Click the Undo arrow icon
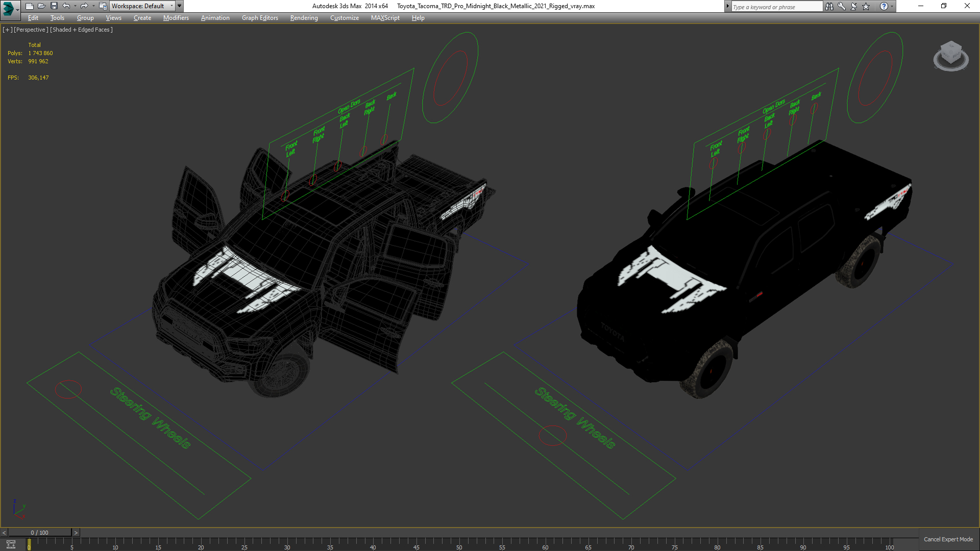Viewport: 980px width, 551px height. click(x=66, y=6)
